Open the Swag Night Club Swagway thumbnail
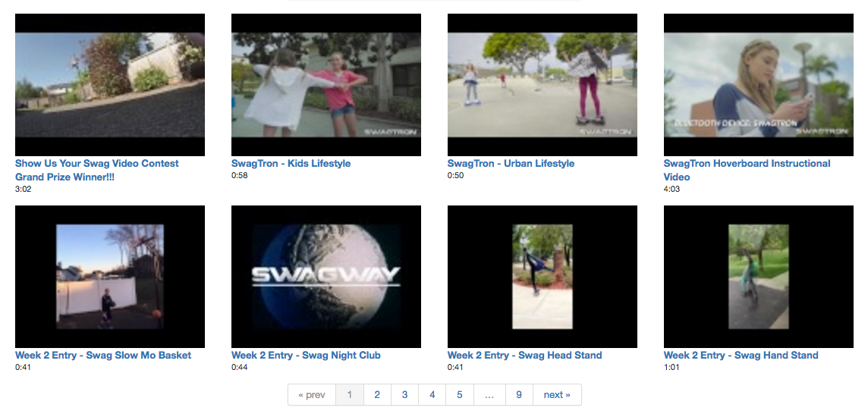 326,277
